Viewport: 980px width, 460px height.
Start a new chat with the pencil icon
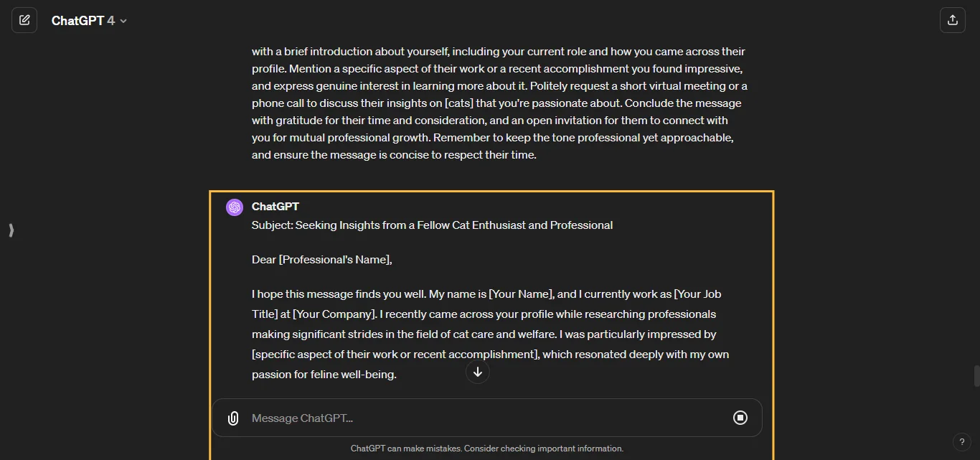pos(24,20)
